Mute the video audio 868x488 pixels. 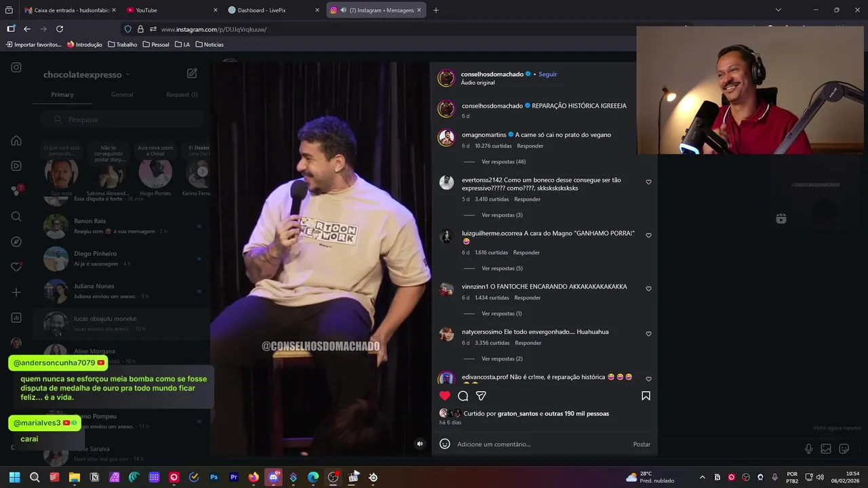[x=420, y=444]
